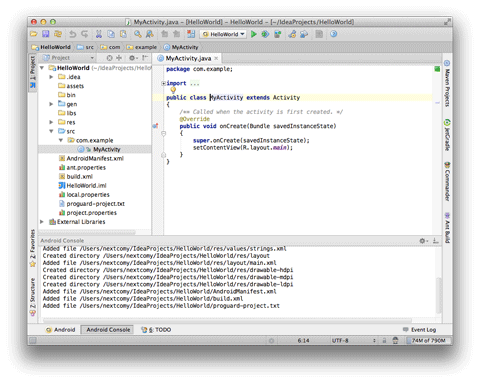
Task: Hide the Project panel with the pin icon
Action: (x=145, y=58)
